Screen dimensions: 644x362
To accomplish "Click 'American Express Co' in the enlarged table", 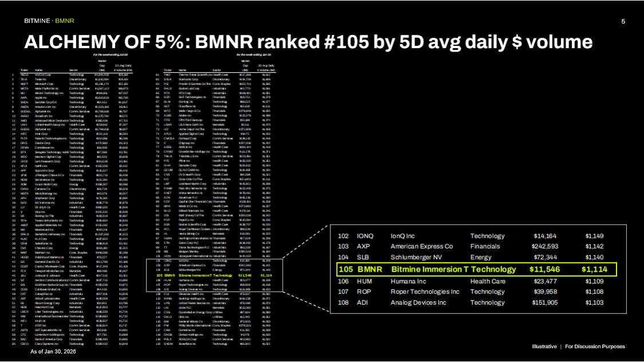I will 421,246.
